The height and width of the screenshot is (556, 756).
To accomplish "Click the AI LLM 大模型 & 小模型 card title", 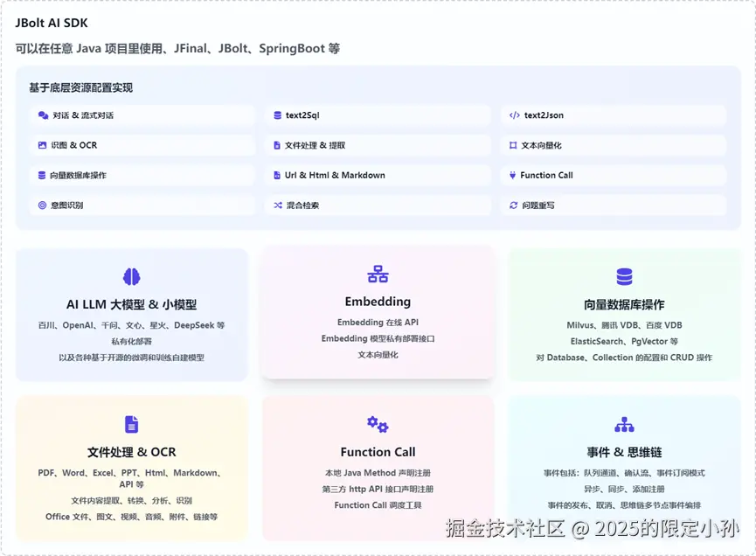I will click(x=132, y=305).
